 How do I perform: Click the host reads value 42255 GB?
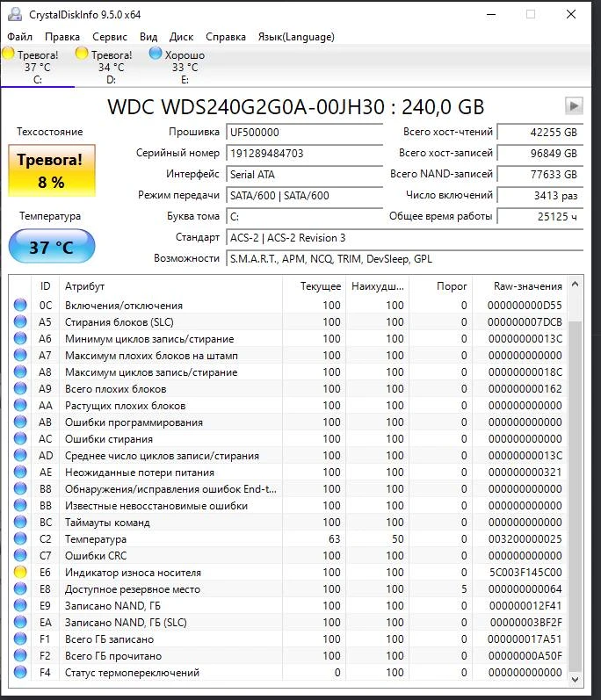click(540, 132)
